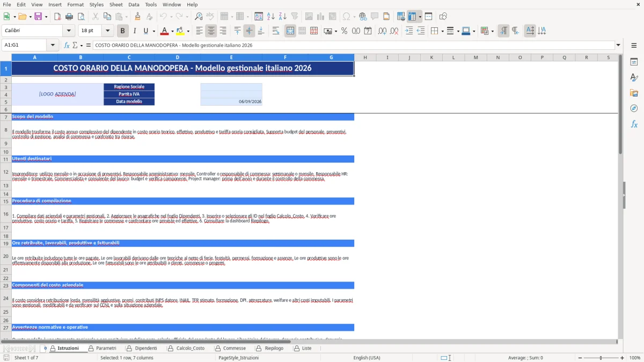The width and height of the screenshot is (644, 362).
Task: Click the Define Print Area icon
Action: click(401, 17)
